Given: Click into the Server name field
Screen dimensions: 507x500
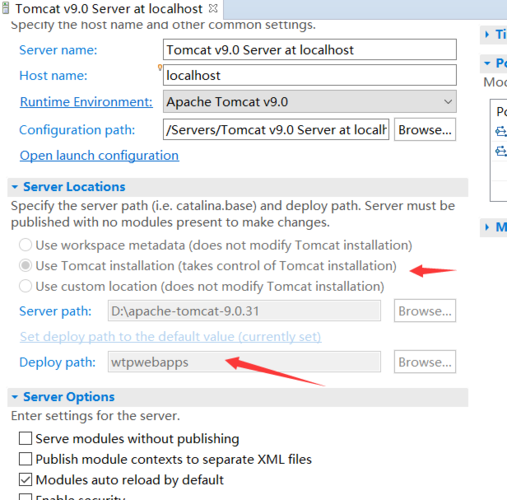Looking at the screenshot, I should pos(310,50).
